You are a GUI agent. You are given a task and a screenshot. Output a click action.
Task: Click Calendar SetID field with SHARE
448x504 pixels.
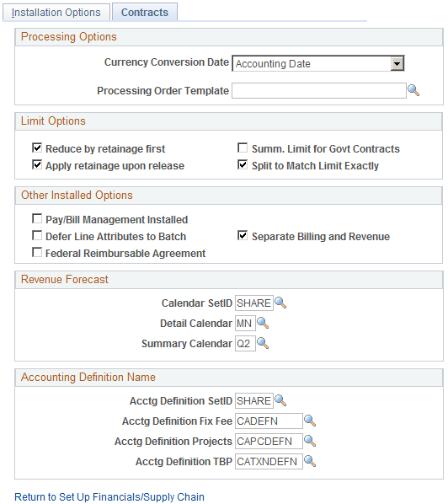coord(254,303)
